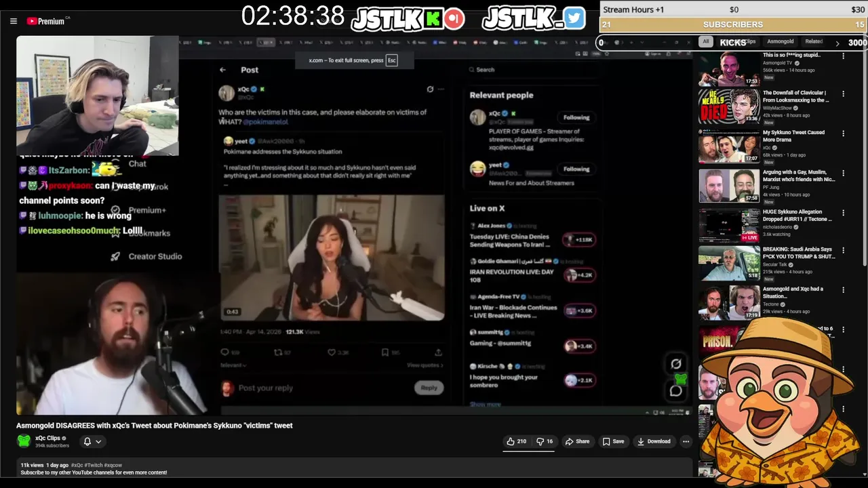
Task: Download the video
Action: 654,441
